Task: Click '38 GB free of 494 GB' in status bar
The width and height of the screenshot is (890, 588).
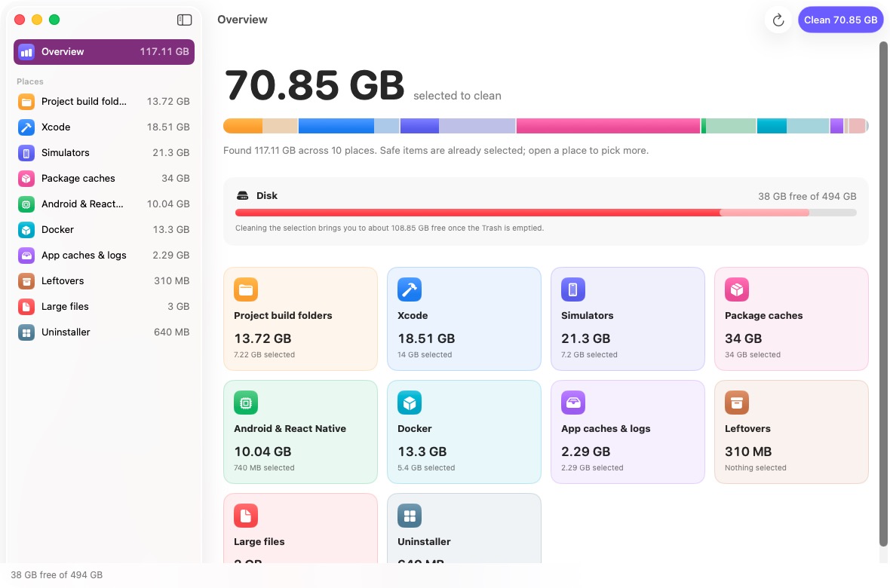Action: pyautogui.click(x=57, y=575)
